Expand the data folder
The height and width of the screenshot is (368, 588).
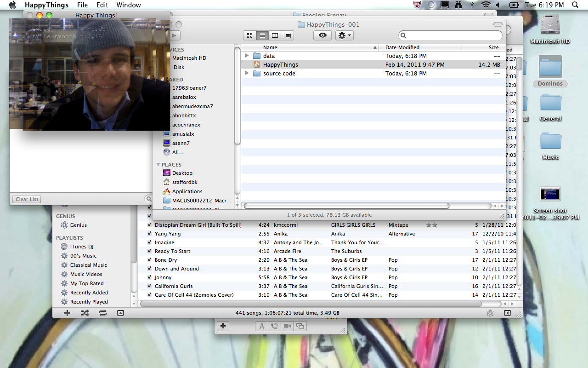click(247, 56)
